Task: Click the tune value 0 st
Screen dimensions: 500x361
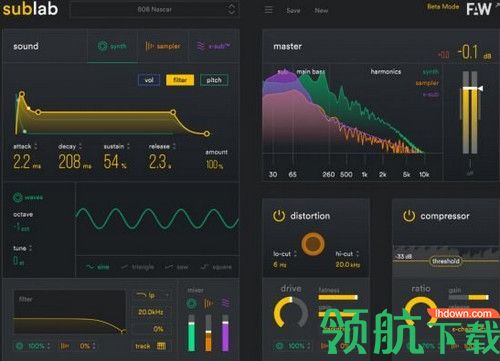Action: [x=18, y=260]
